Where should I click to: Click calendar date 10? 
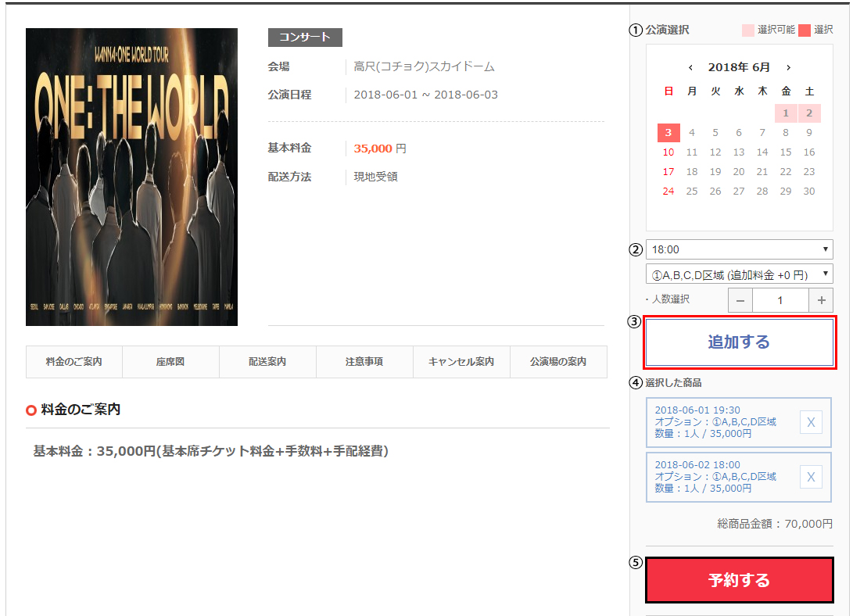[x=668, y=152]
